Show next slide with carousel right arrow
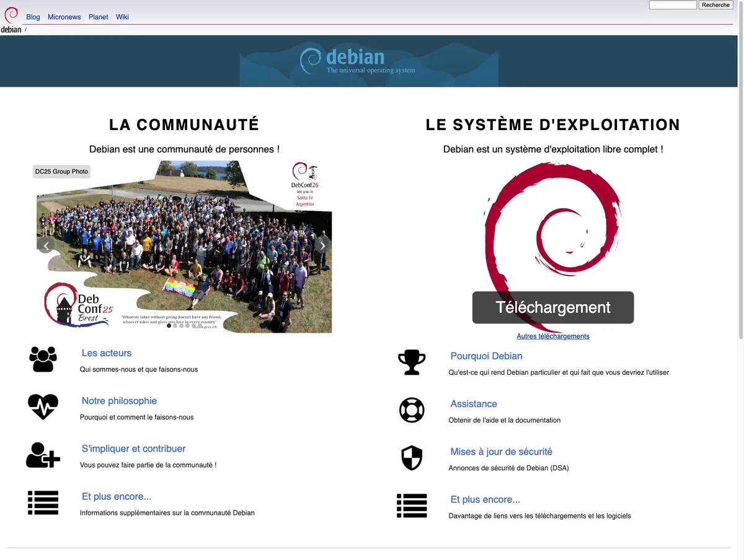 (322, 245)
